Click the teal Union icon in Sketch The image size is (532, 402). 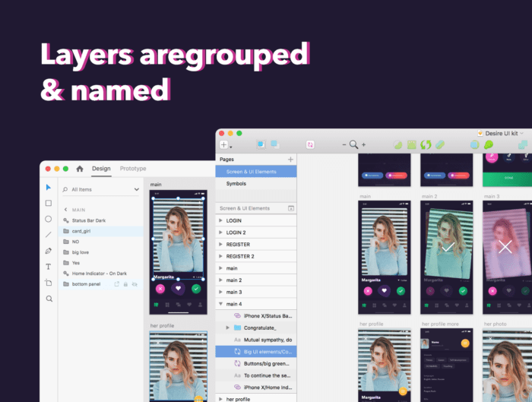(x=523, y=145)
